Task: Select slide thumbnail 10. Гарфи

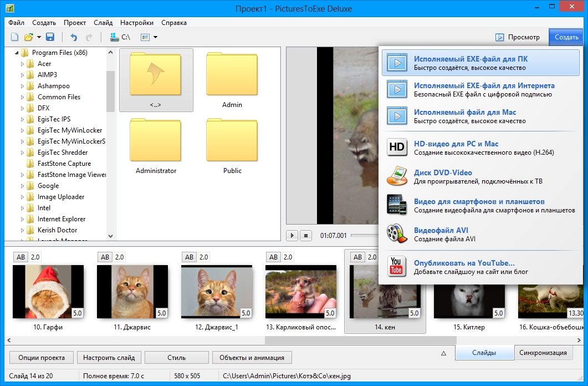Action: pos(48,292)
